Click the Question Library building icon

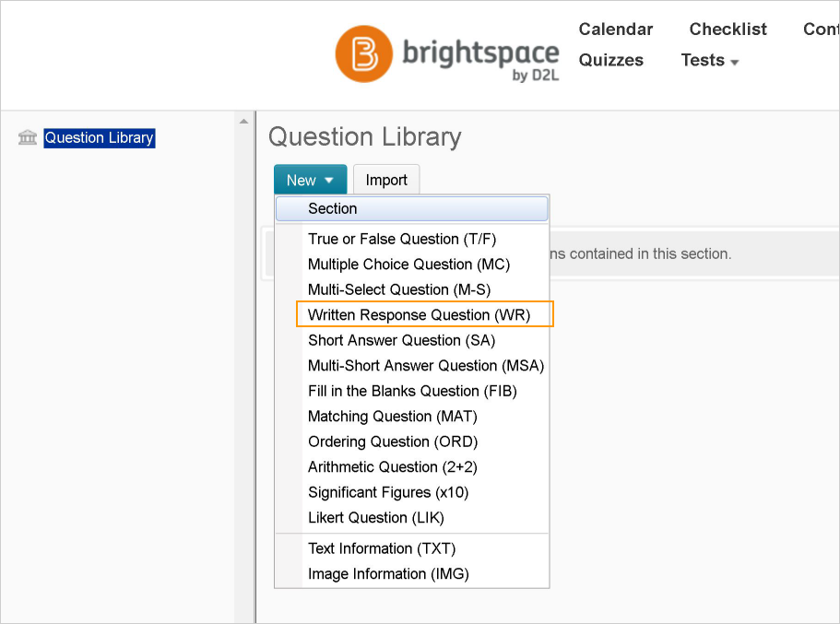(28, 138)
